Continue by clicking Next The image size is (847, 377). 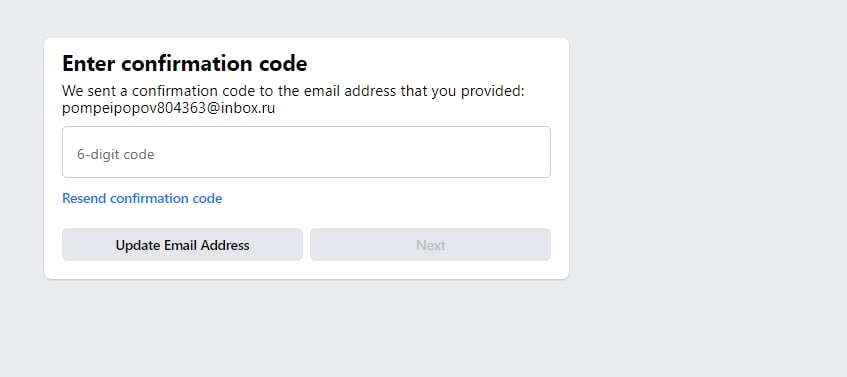pyautogui.click(x=431, y=245)
